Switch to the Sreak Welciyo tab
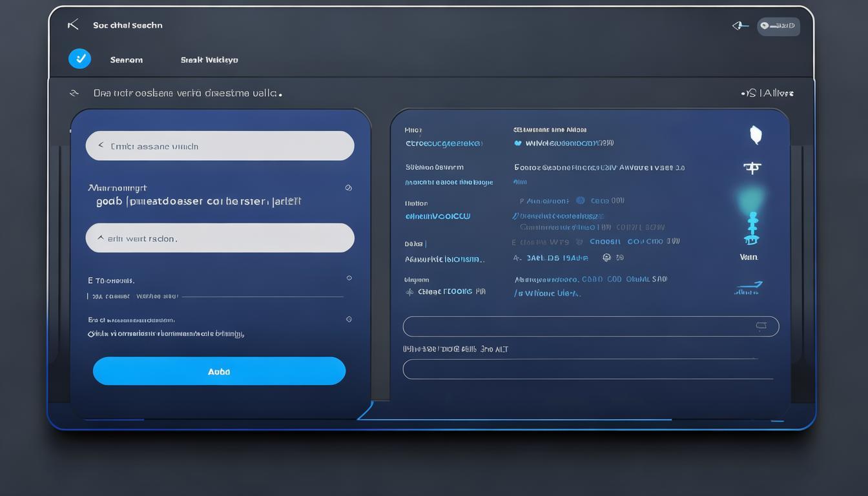 tap(209, 59)
